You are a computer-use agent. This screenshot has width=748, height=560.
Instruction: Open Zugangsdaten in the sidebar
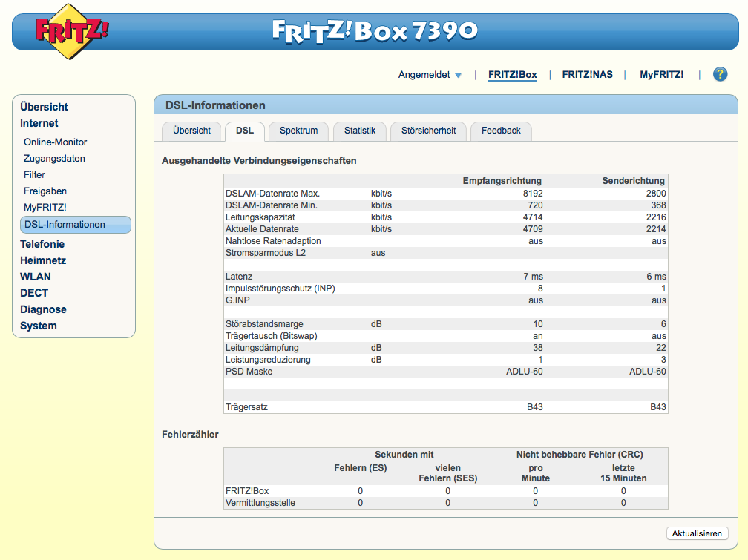point(54,159)
